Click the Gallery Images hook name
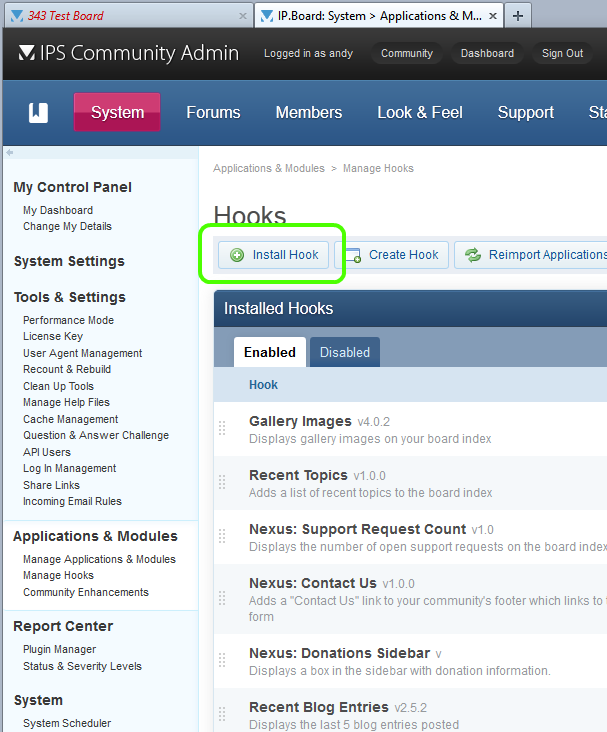607x732 pixels. (300, 421)
